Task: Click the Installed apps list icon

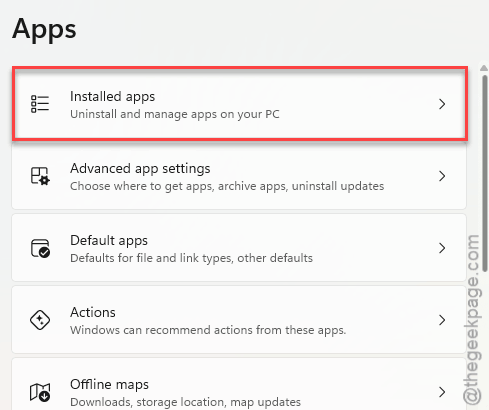Action: pyautogui.click(x=40, y=104)
